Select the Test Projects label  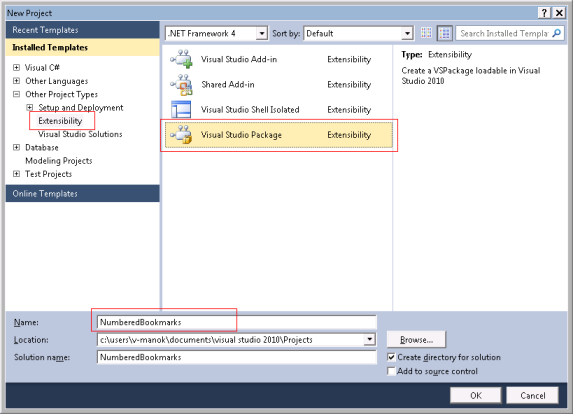tap(49, 174)
